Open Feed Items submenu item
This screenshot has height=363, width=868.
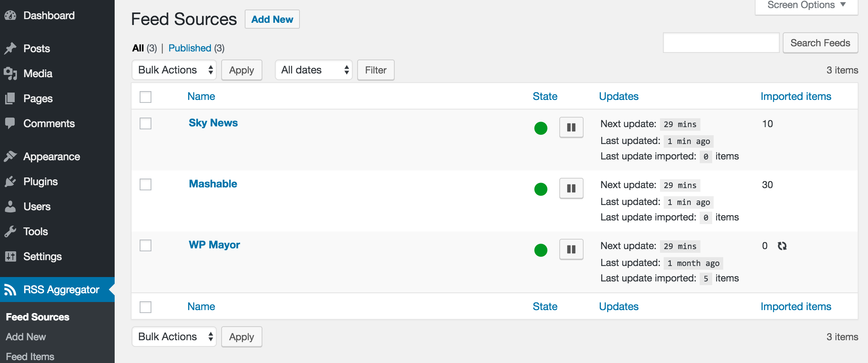tap(30, 357)
